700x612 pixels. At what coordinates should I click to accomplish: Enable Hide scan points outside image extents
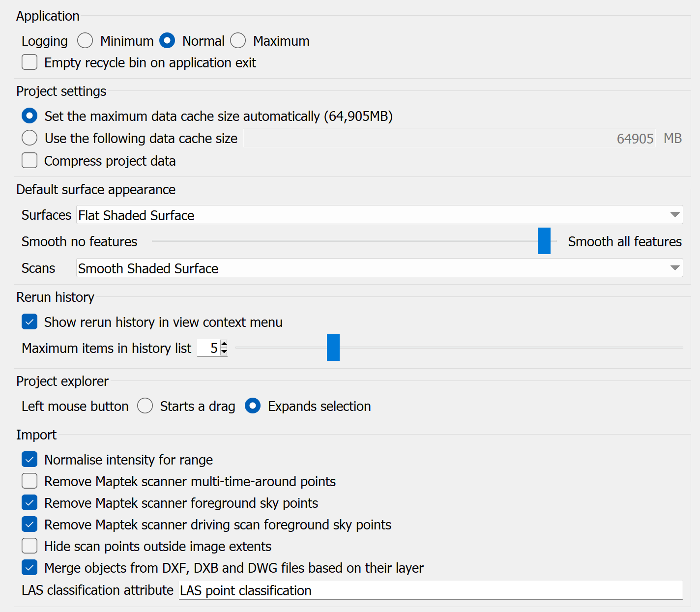coord(29,546)
